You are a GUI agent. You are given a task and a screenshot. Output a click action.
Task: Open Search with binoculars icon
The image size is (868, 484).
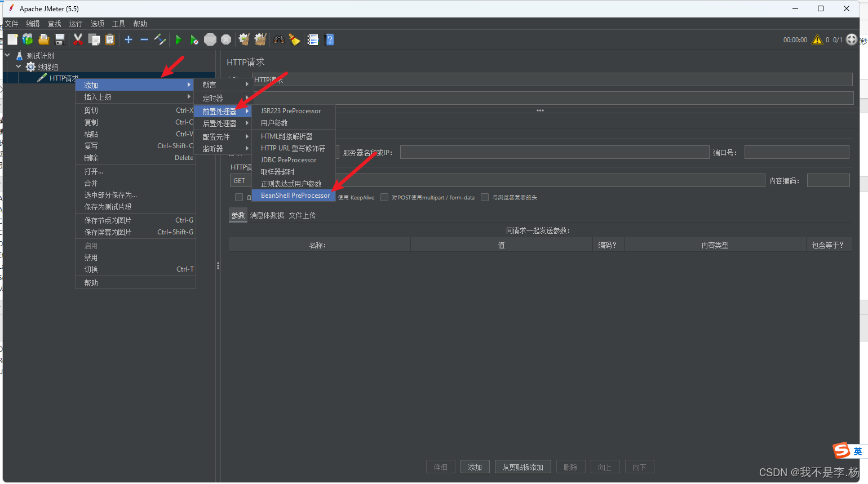tap(279, 39)
